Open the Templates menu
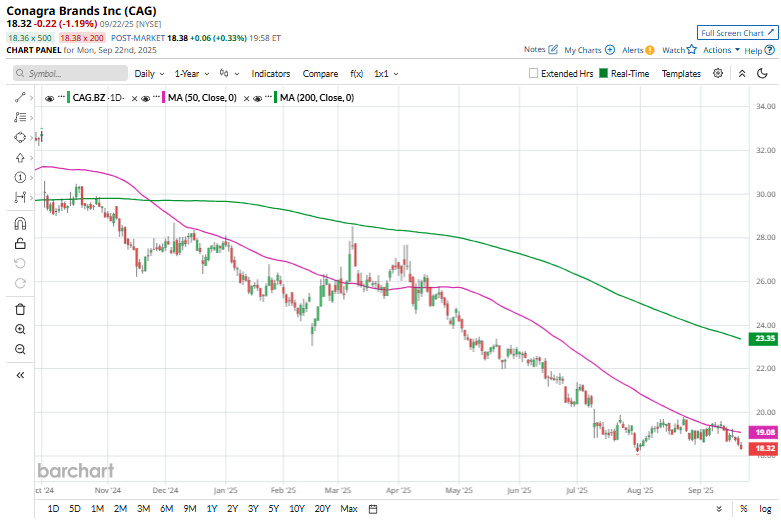 click(x=681, y=74)
